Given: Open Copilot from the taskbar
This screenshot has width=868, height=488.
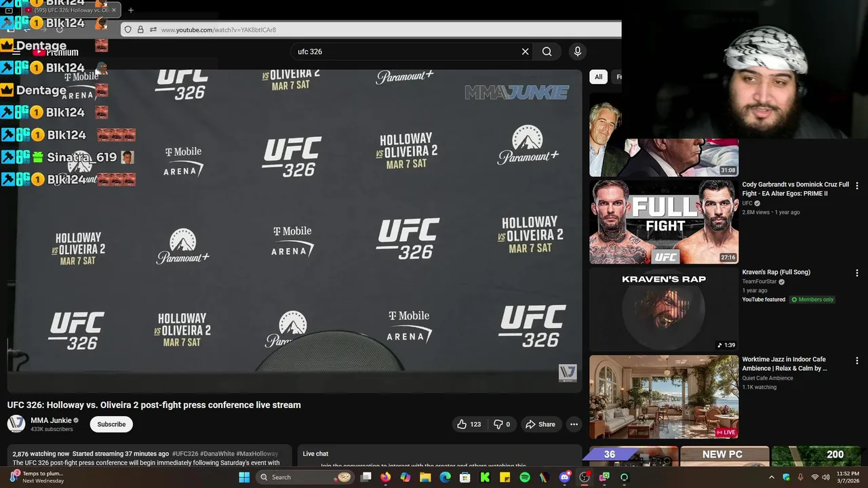Looking at the screenshot, I should (x=405, y=477).
